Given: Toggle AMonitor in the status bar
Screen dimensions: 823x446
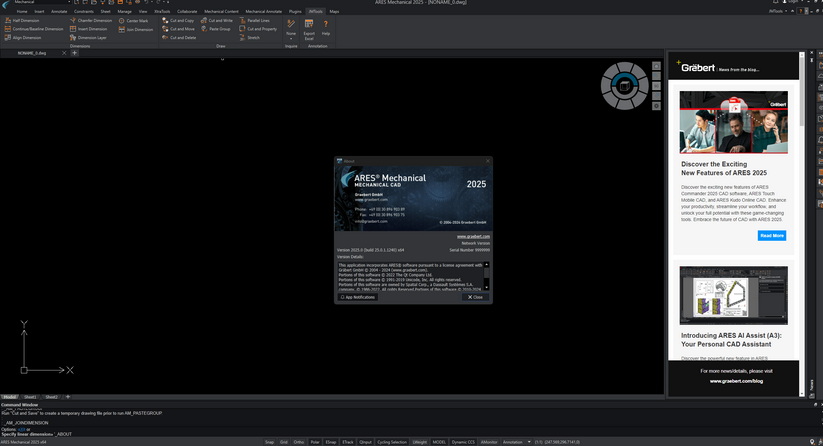Looking at the screenshot, I should [489, 442].
